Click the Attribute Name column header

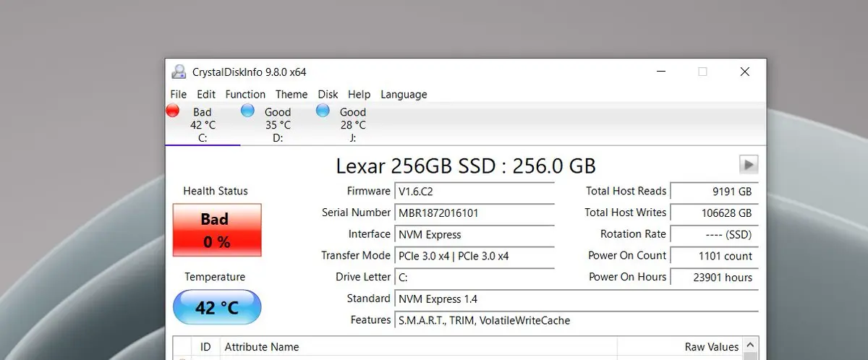click(x=418, y=347)
